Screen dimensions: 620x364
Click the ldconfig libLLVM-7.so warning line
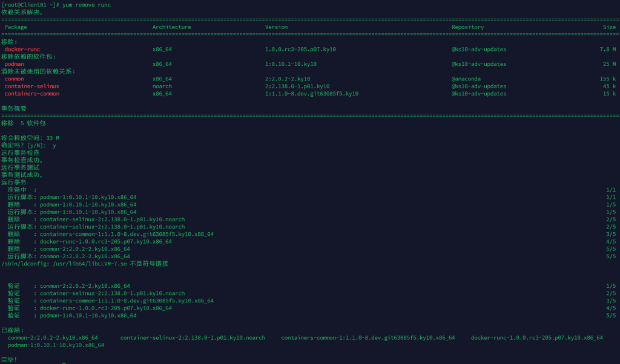point(84,264)
